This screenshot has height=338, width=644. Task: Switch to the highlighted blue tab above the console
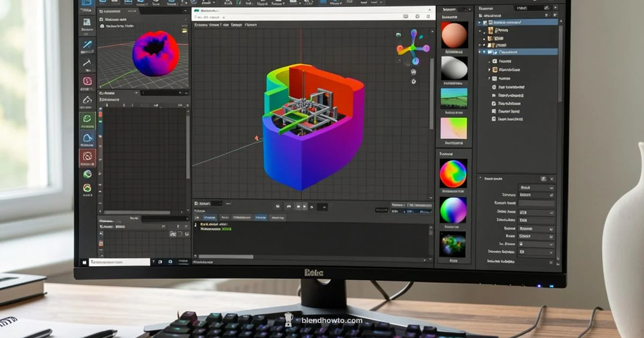coord(260,217)
